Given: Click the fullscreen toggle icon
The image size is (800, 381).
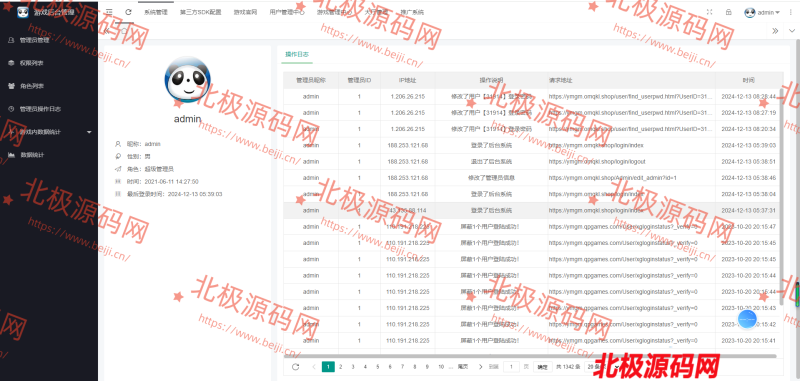Looking at the screenshot, I should (x=709, y=12).
